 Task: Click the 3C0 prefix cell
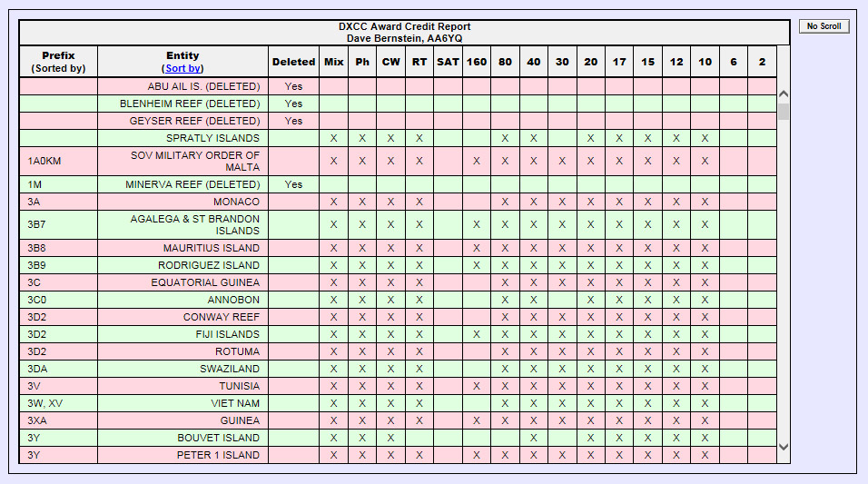point(58,300)
